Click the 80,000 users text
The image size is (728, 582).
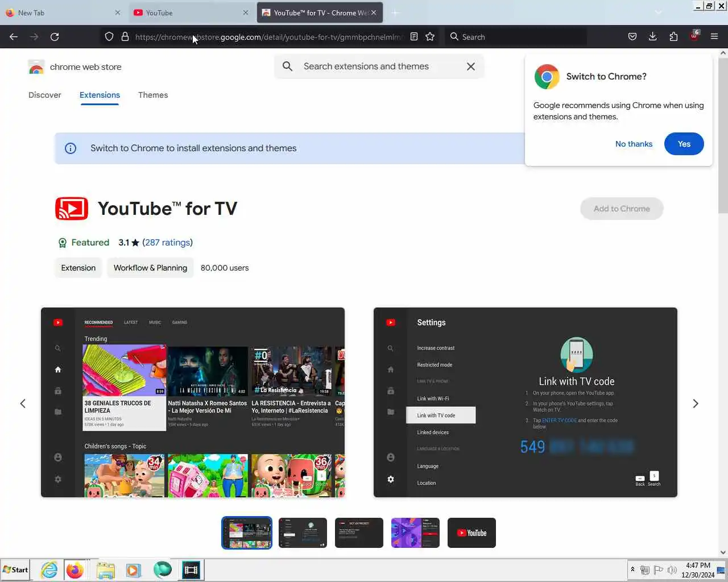click(225, 268)
